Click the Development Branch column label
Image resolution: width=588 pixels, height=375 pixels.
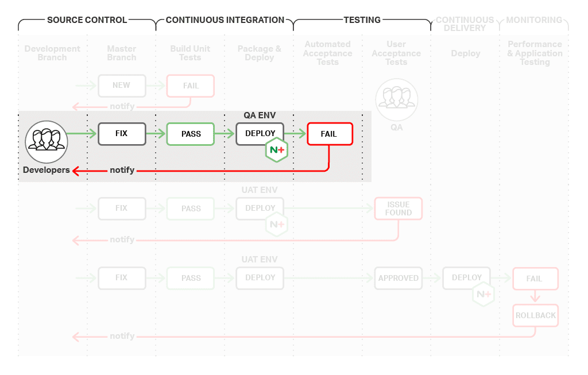coord(52,53)
